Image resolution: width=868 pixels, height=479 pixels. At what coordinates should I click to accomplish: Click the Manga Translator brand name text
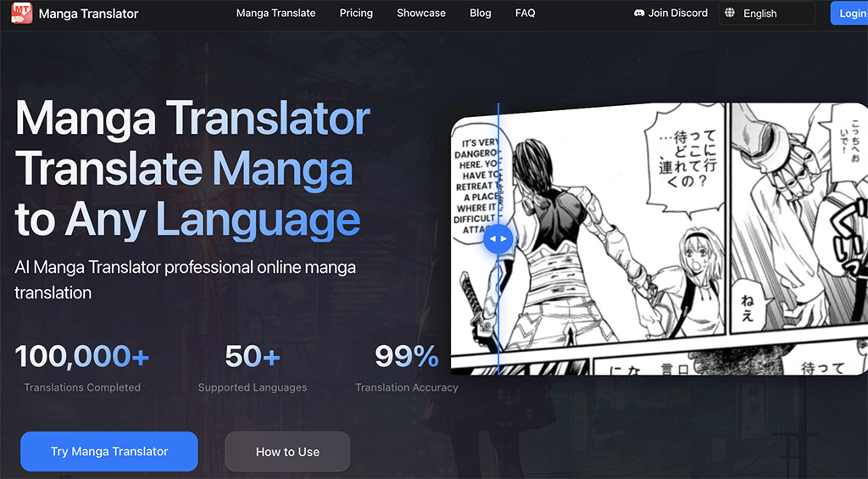[88, 14]
